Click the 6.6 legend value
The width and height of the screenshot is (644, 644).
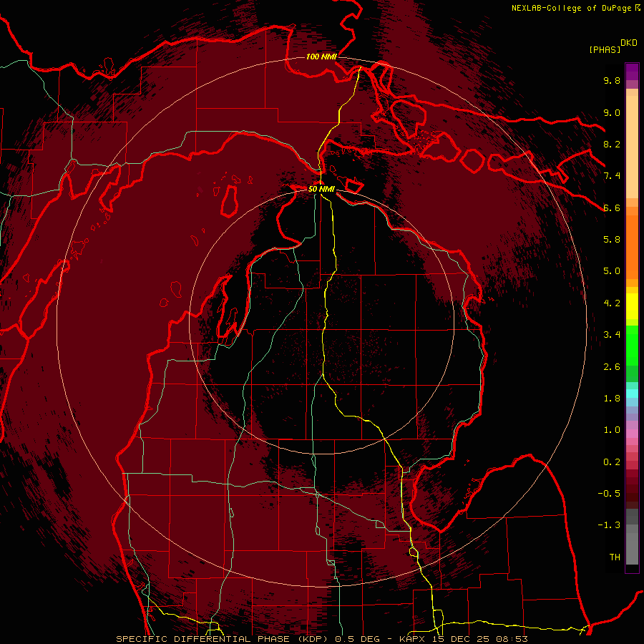(x=612, y=208)
